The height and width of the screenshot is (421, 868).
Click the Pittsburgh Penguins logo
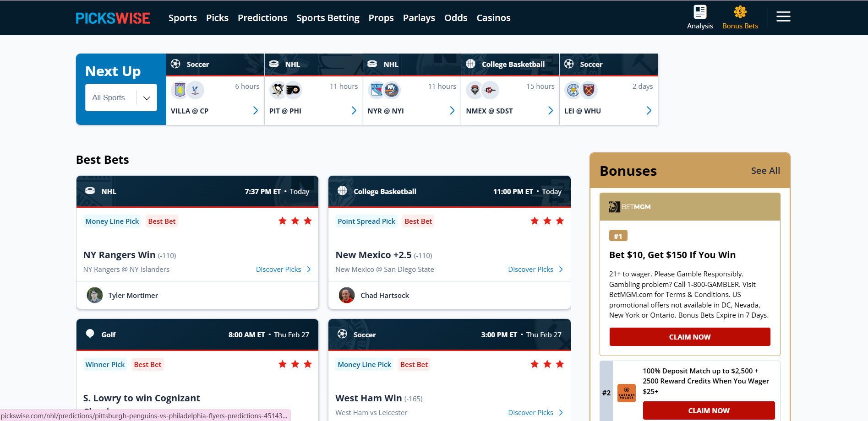pyautogui.click(x=278, y=90)
